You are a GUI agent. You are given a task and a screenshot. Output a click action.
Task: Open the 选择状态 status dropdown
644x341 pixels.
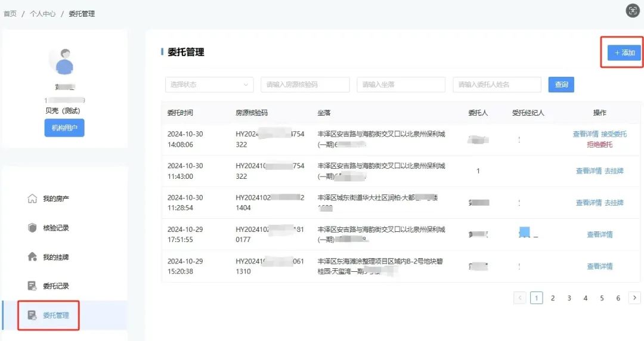tap(209, 85)
